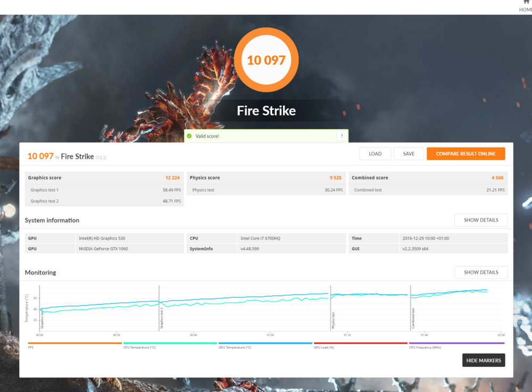The height and width of the screenshot is (392, 532).
Task: Open the question mark help button
Action: pos(342,136)
